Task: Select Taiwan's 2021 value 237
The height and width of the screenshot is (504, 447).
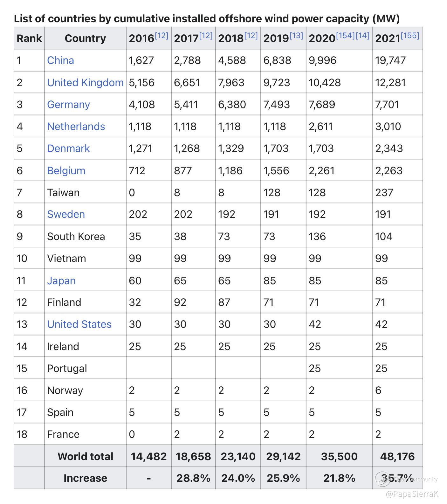Action: [384, 193]
